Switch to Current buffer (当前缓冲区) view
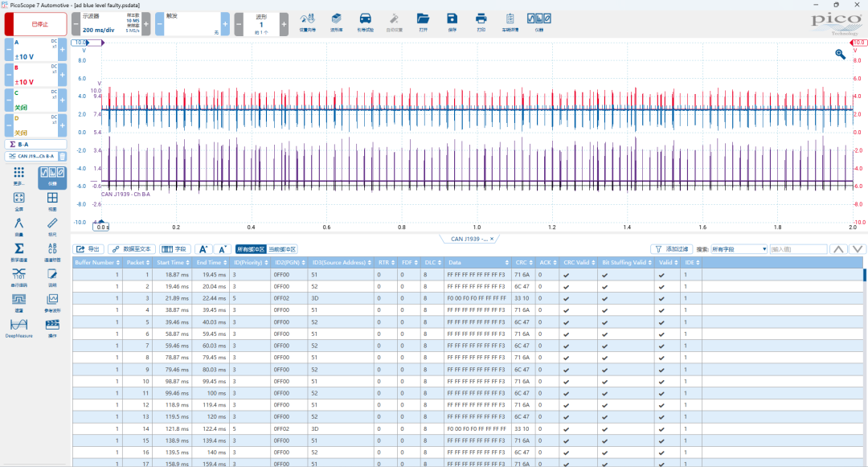 pyautogui.click(x=281, y=249)
